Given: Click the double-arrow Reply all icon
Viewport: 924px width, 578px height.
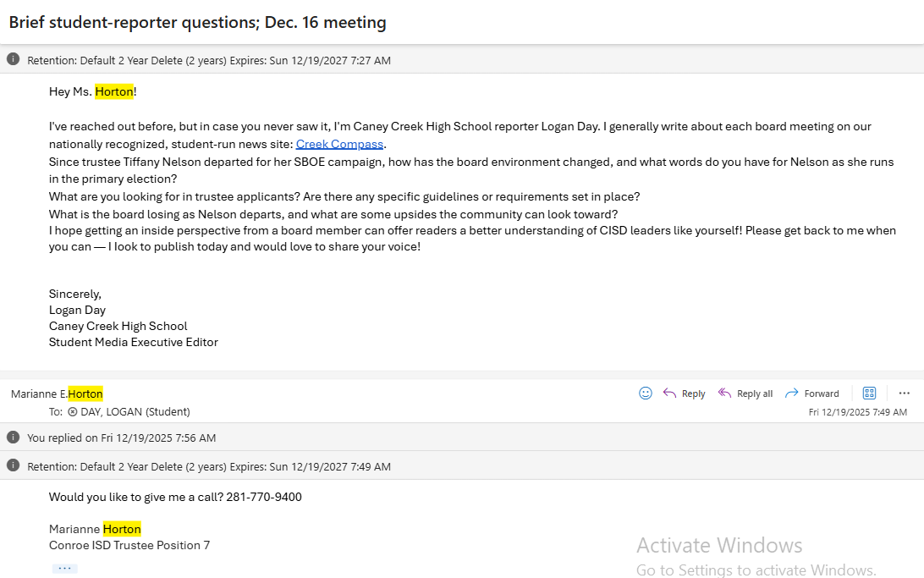Looking at the screenshot, I should coord(724,393).
